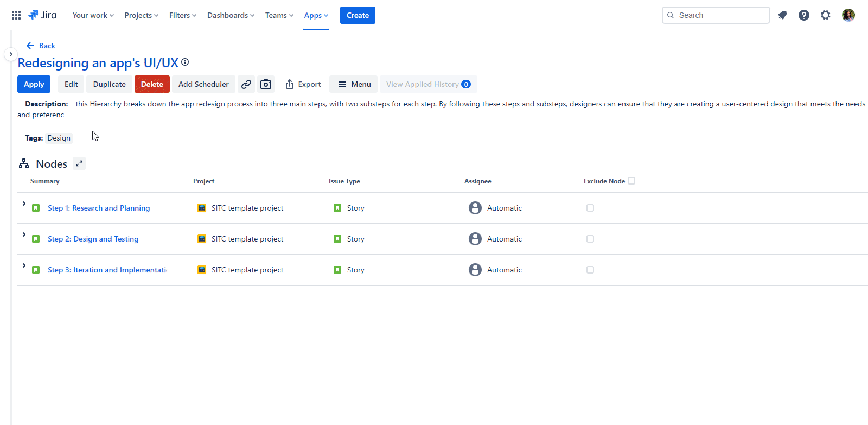Check exclude box for Step 1 row

click(590, 208)
